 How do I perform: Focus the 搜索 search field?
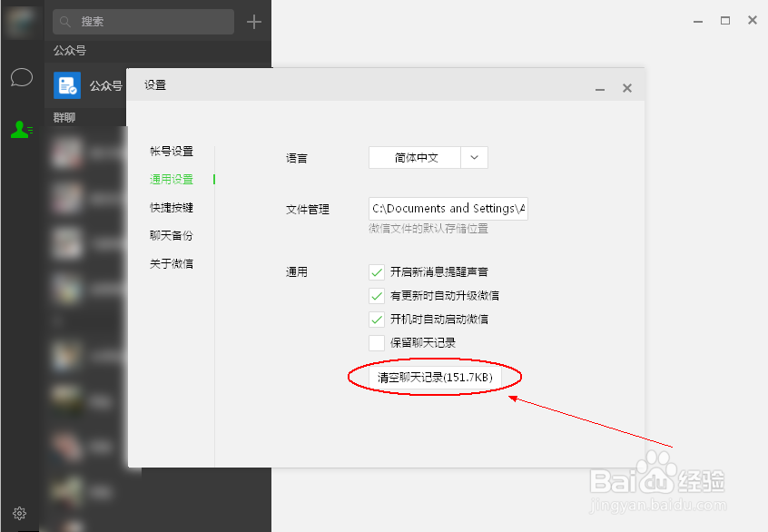[143, 22]
